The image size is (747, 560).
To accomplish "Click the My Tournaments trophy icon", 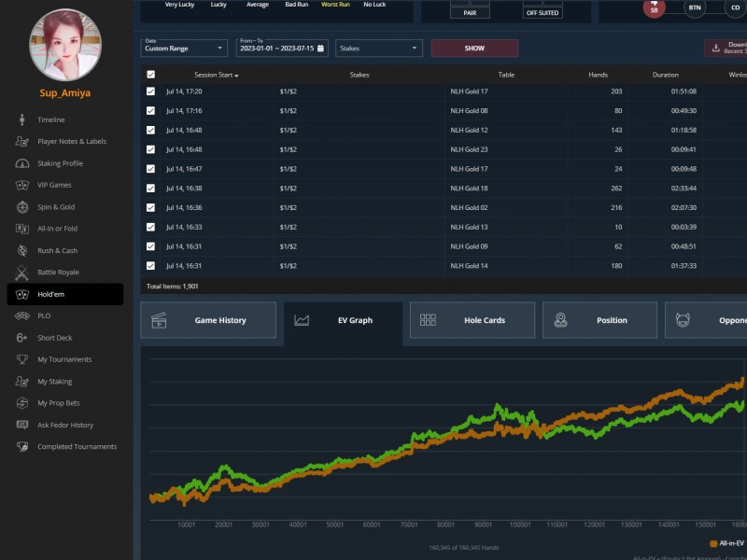I will click(x=21, y=359).
